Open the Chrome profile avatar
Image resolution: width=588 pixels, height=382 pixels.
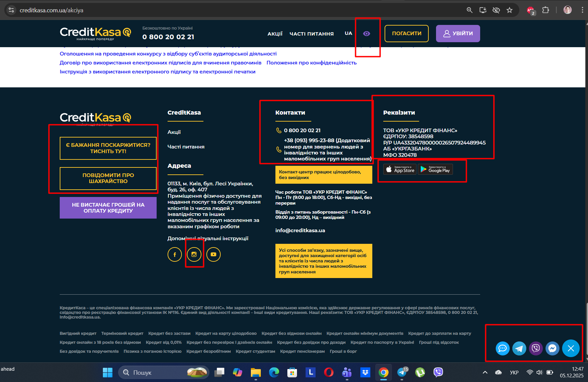[568, 10]
